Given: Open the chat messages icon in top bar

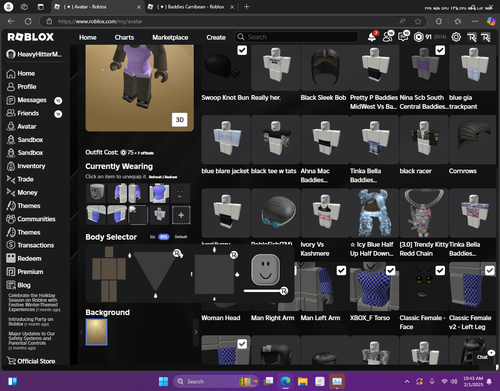Looking at the screenshot, I should coord(403,37).
